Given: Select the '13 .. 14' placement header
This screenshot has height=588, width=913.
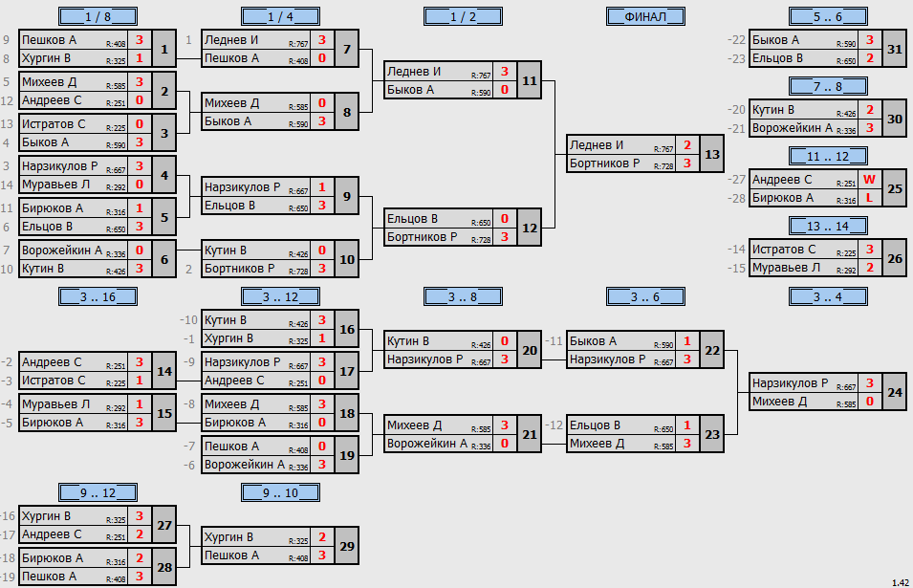Looking at the screenshot, I should 828,226.
